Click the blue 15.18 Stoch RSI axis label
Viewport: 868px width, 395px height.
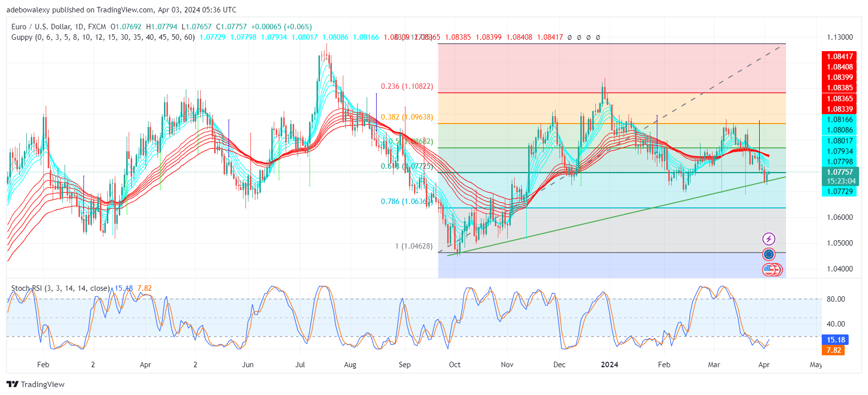click(836, 340)
